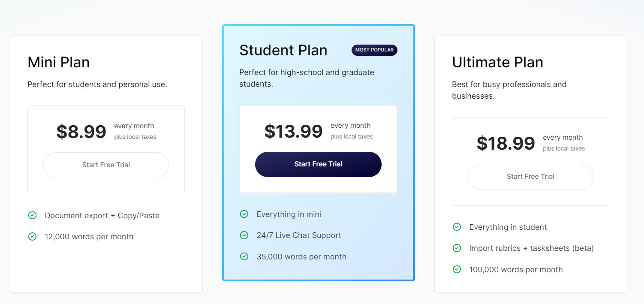Screen dimensions: 644x304
Task: Start Free Trial for the Student Plan
Action: 318,164
